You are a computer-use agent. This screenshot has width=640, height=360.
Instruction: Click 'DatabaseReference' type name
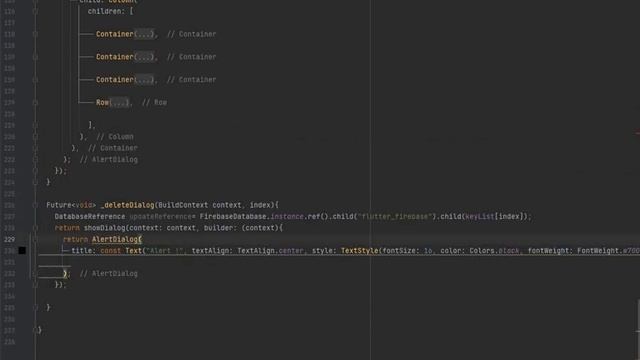click(x=90, y=217)
